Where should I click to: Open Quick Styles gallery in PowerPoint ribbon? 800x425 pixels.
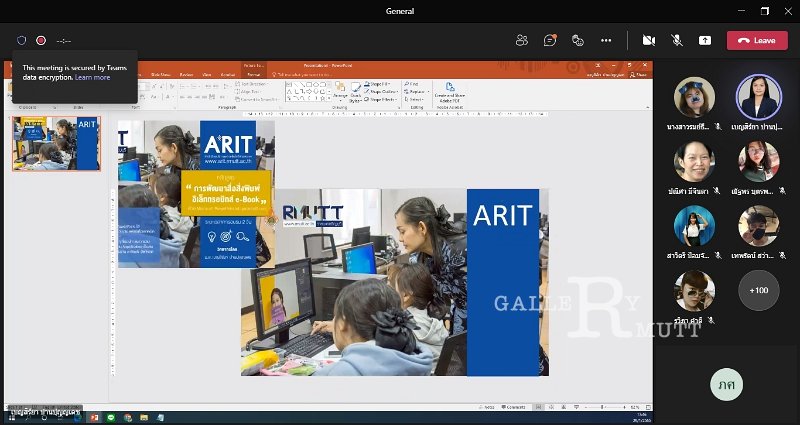356,92
